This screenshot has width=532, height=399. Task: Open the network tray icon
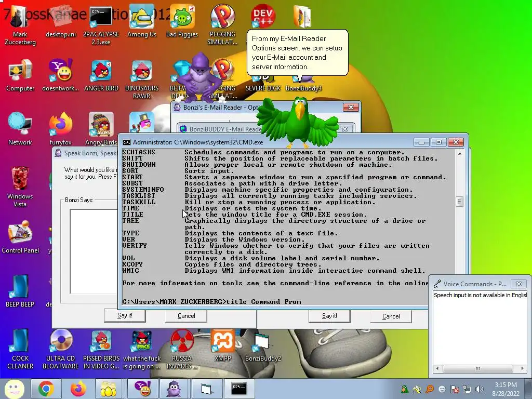[x=467, y=389]
